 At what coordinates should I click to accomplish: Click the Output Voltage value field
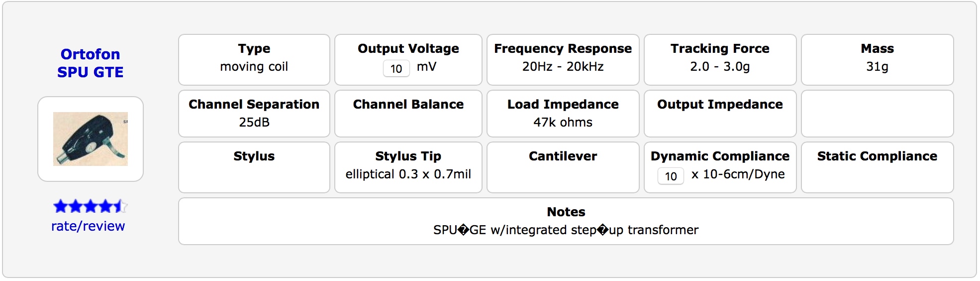point(396,68)
